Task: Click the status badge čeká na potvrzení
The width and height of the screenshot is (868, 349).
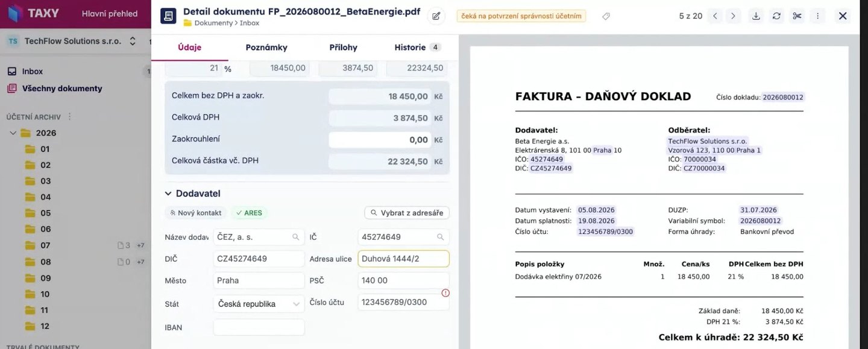Action: [521, 16]
